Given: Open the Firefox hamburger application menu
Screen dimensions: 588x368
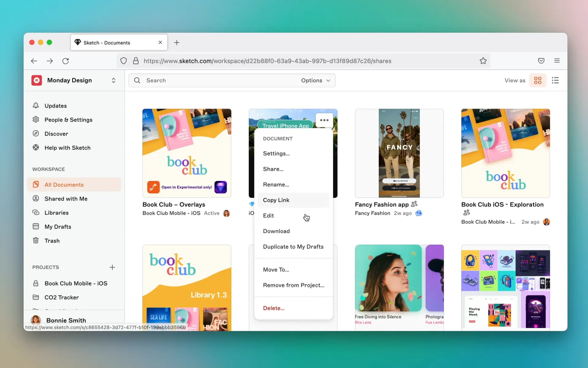Looking at the screenshot, I should pos(557,61).
